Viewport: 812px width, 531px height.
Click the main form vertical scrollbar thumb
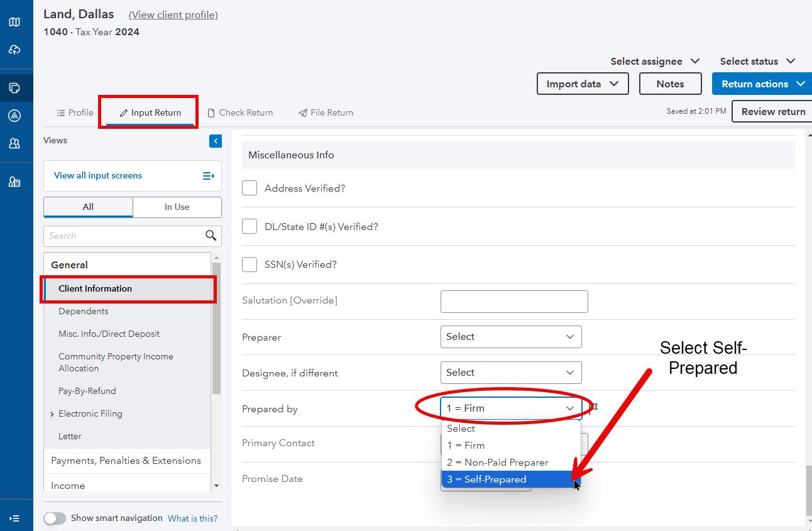(x=809, y=490)
